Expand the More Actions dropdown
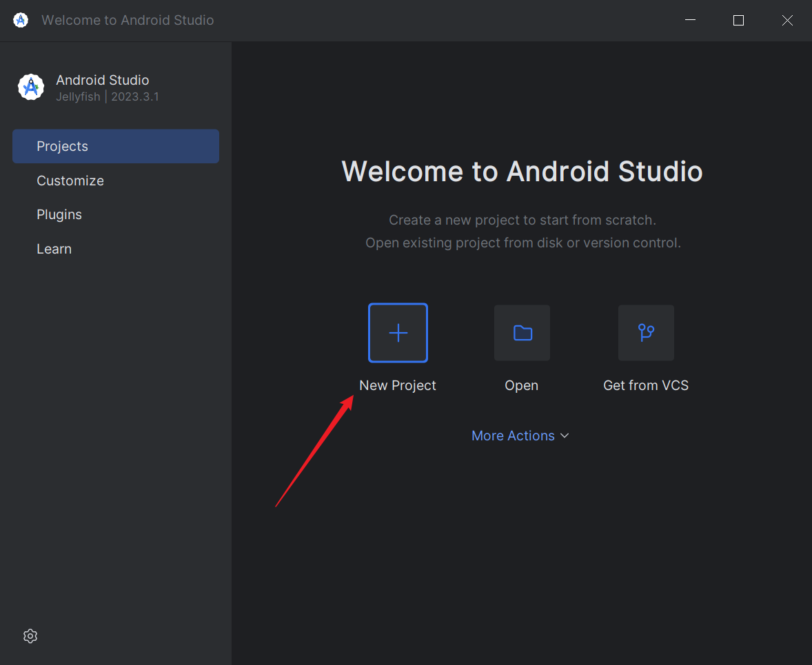The image size is (812, 665). (520, 435)
